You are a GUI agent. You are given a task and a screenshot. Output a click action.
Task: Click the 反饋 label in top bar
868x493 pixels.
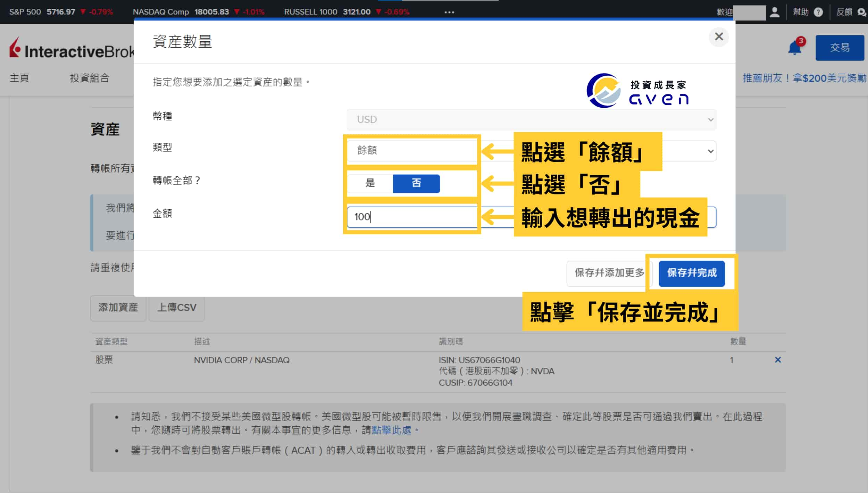coord(844,12)
